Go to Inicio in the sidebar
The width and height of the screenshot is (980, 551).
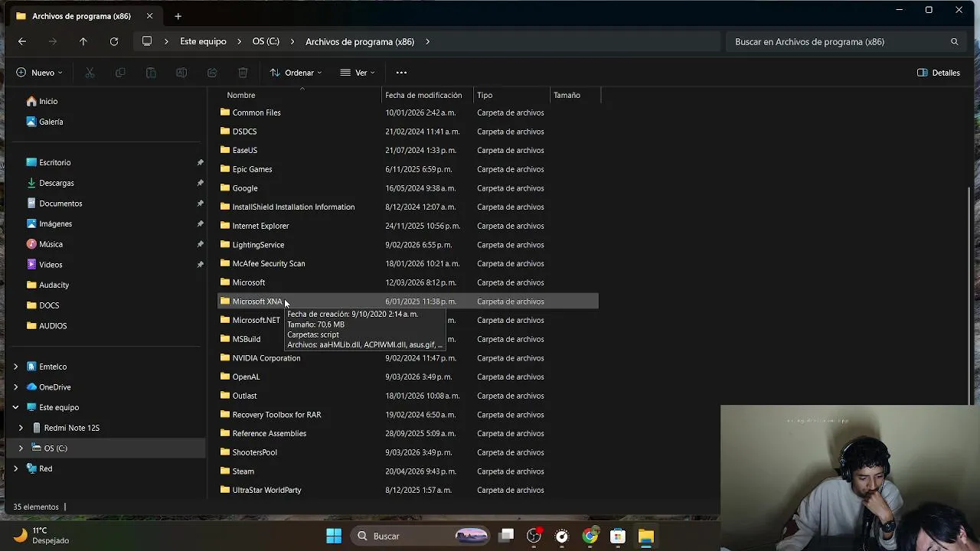coord(48,101)
